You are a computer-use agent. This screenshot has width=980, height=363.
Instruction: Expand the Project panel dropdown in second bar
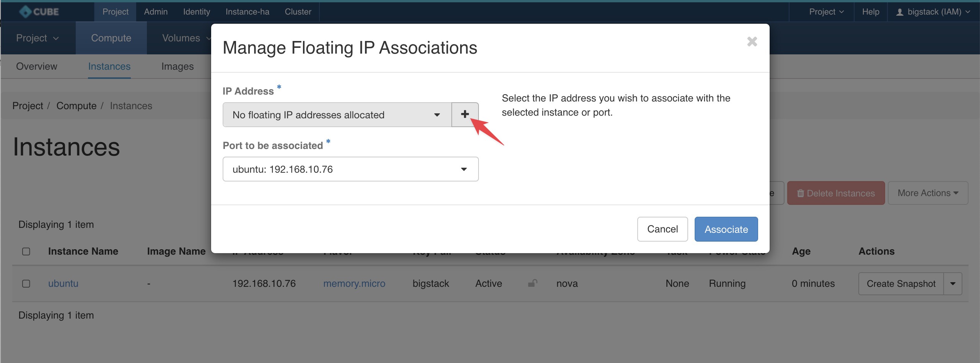[x=37, y=38]
